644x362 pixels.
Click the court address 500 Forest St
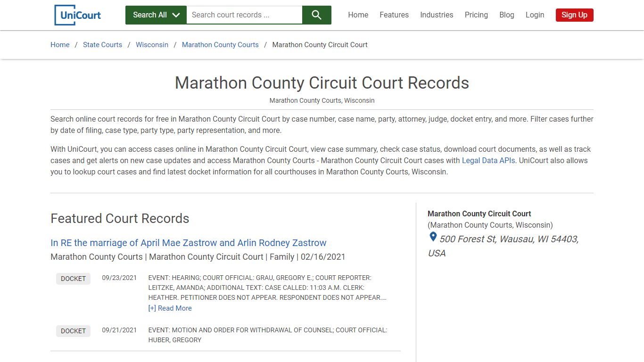coord(503,246)
